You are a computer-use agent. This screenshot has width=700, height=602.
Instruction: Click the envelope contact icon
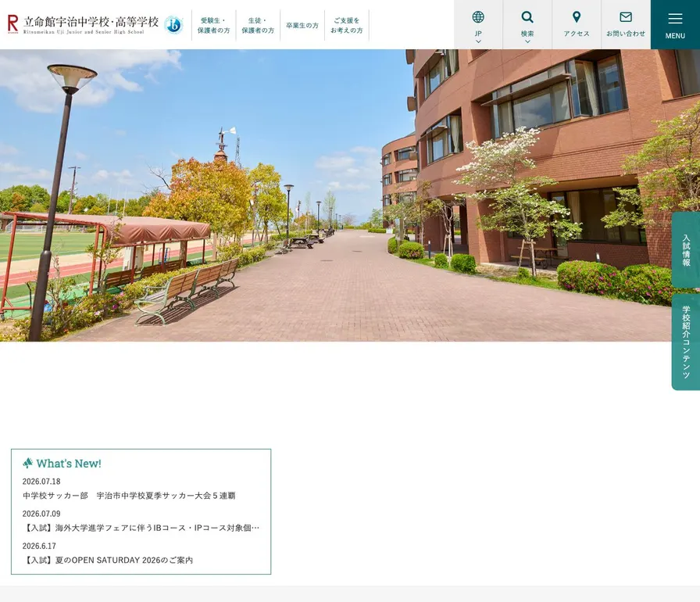click(x=626, y=17)
